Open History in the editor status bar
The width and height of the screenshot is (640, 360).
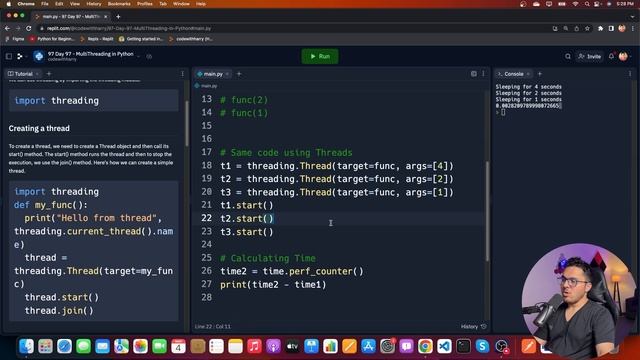tap(473, 327)
